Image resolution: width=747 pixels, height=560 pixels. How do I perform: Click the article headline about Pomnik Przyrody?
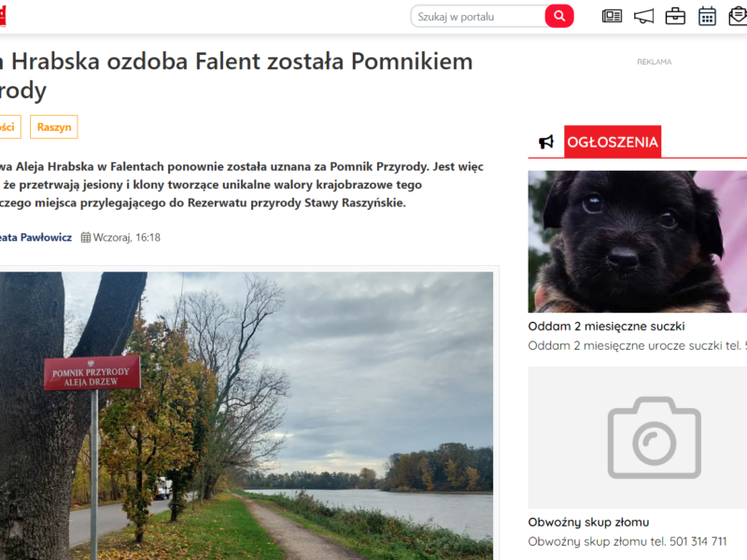[236, 76]
